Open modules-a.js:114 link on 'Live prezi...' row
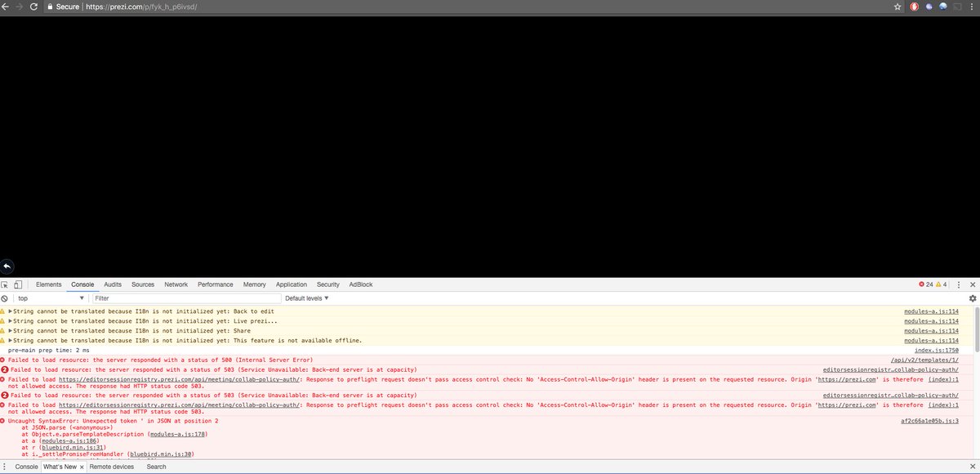The width and height of the screenshot is (980, 474). [931, 321]
